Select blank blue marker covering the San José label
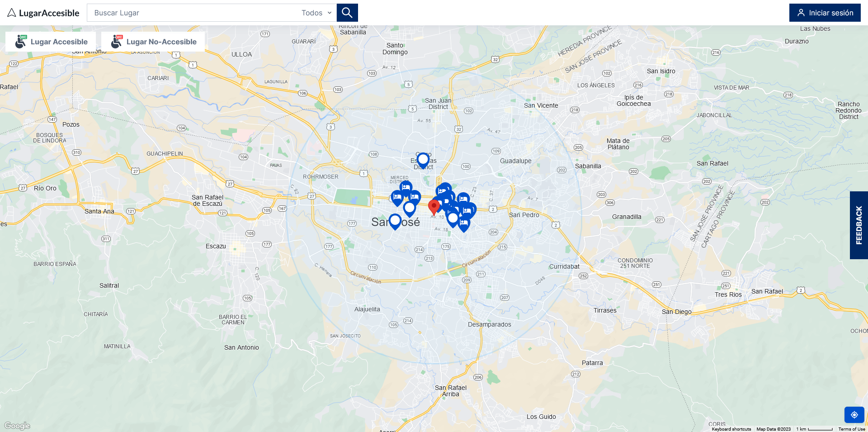The width and height of the screenshot is (868, 432). tap(395, 222)
